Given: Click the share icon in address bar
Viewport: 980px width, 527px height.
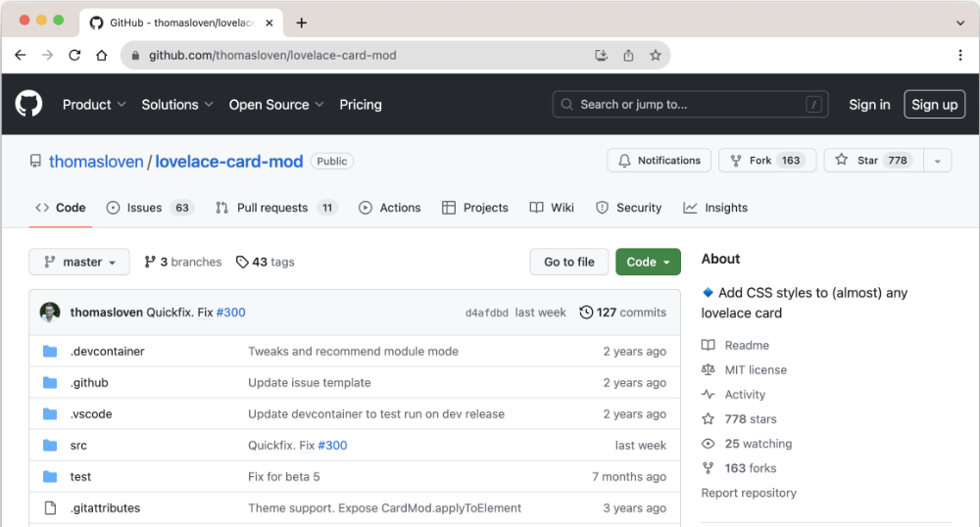Looking at the screenshot, I should pos(628,55).
